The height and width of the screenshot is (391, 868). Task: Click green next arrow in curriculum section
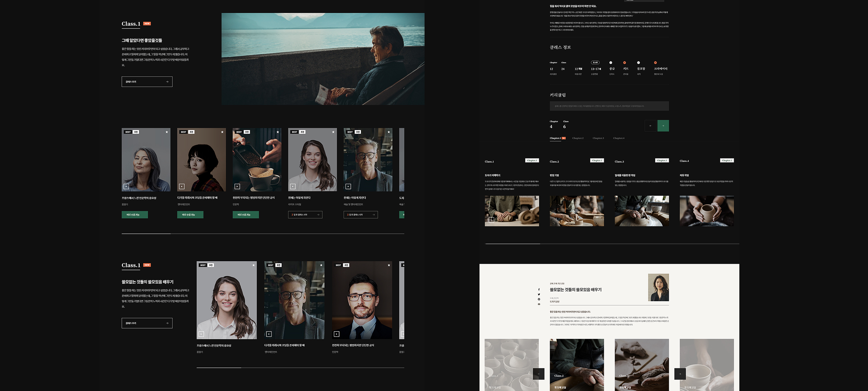tap(663, 126)
